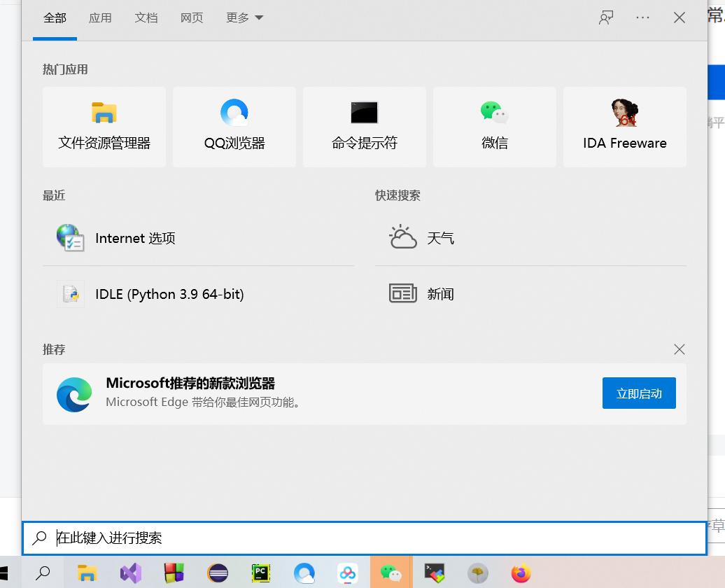Click the Windows Start button
This screenshot has width=725, height=588.
pyautogui.click(x=3, y=574)
